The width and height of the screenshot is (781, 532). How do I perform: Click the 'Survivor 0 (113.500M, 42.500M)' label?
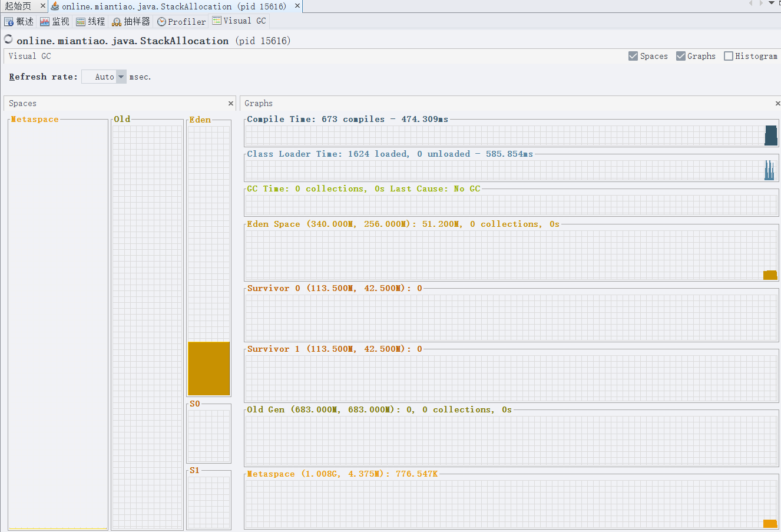[x=335, y=288]
